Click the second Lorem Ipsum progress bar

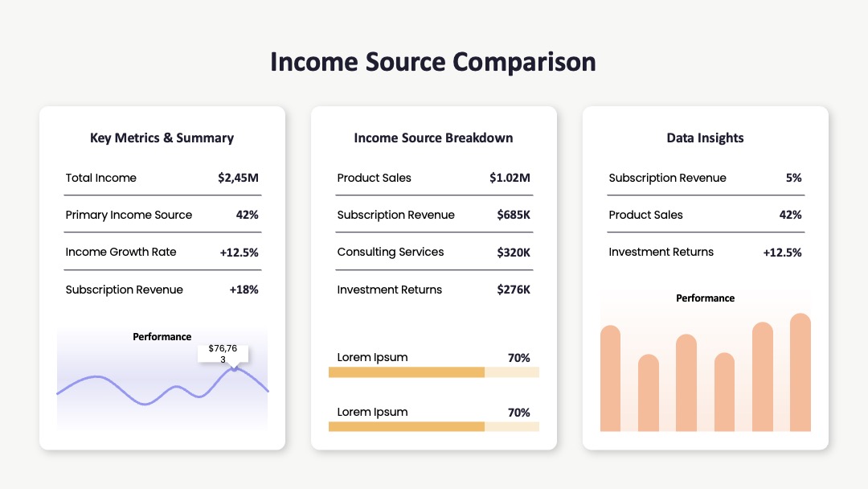(434, 426)
